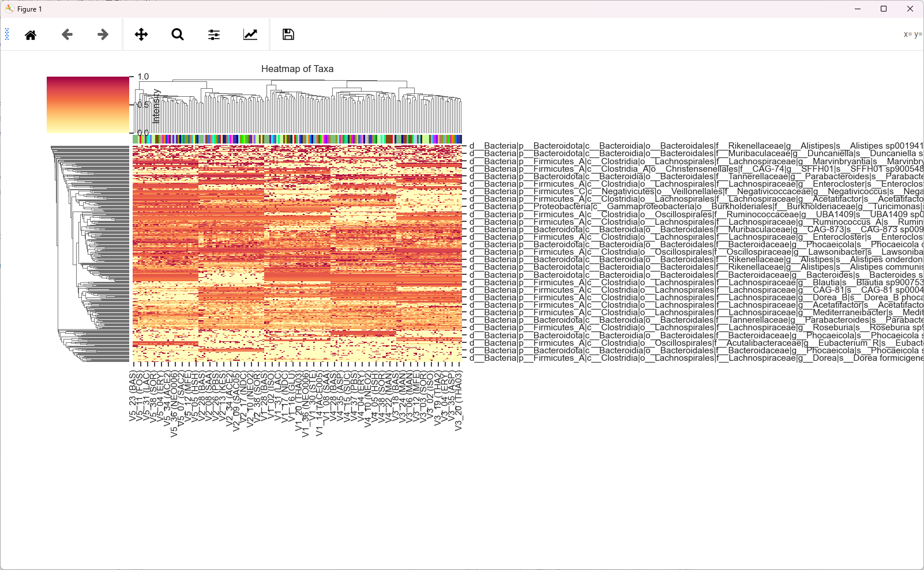The image size is (924, 570).
Task: Click the 'Heatmap of Taxa' plot title
Action: (297, 69)
